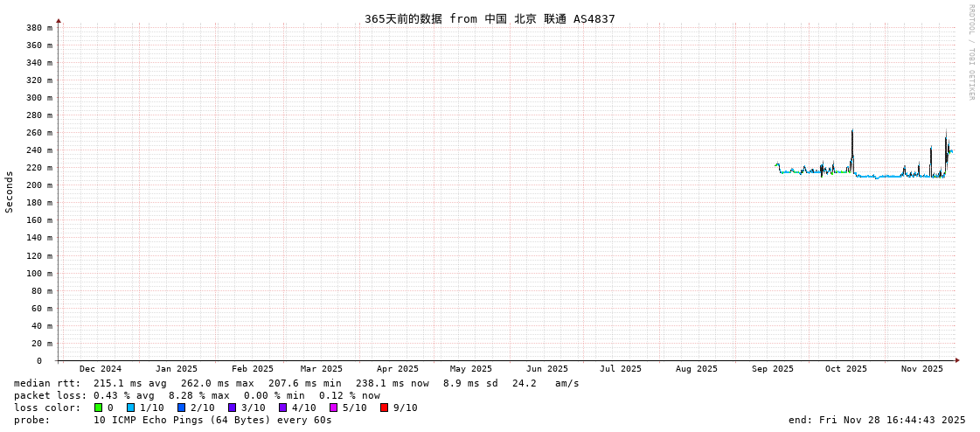This screenshot has height=432, width=980.
Task: Click the Dec 2024 x-axis label
Action: pyautogui.click(x=101, y=369)
